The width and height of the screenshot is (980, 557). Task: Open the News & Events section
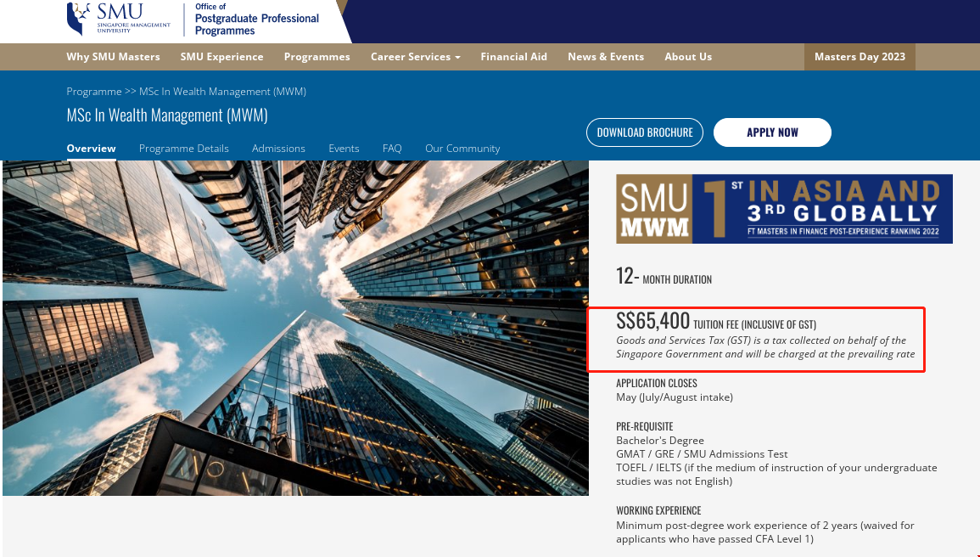click(x=606, y=57)
